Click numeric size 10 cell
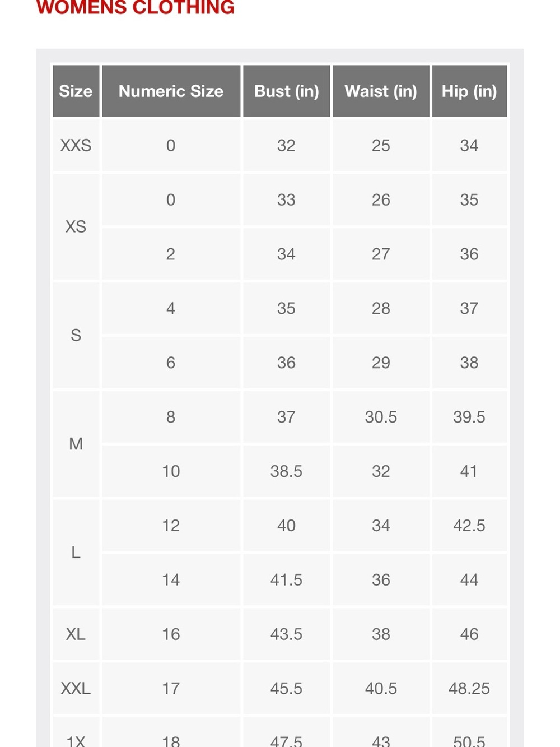The image size is (560, 747). coord(171,471)
